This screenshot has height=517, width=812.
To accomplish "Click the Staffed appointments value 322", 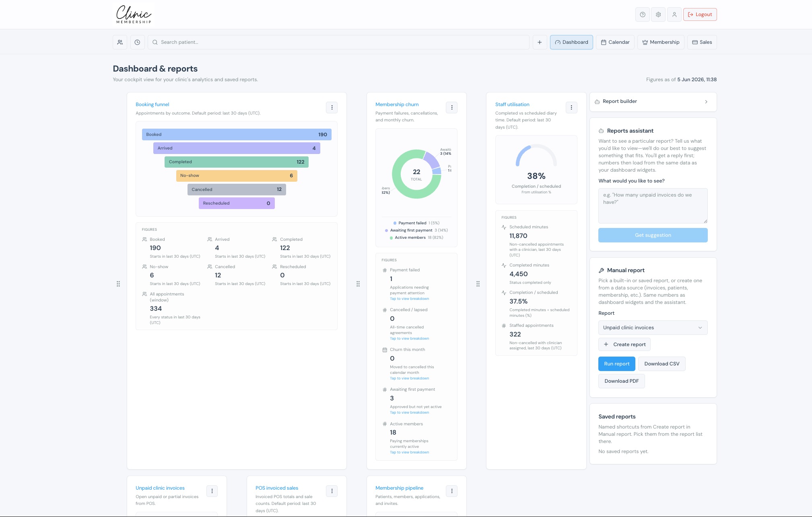I will click(515, 334).
